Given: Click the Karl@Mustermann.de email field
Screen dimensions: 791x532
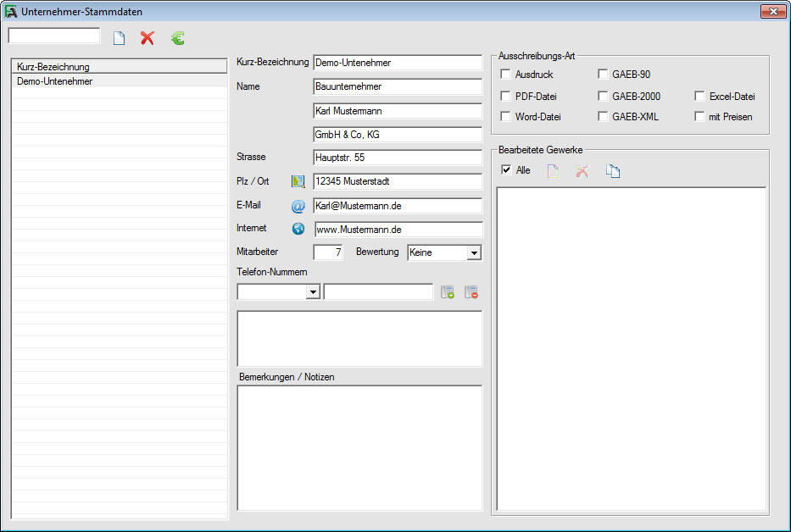Looking at the screenshot, I should click(x=398, y=206).
